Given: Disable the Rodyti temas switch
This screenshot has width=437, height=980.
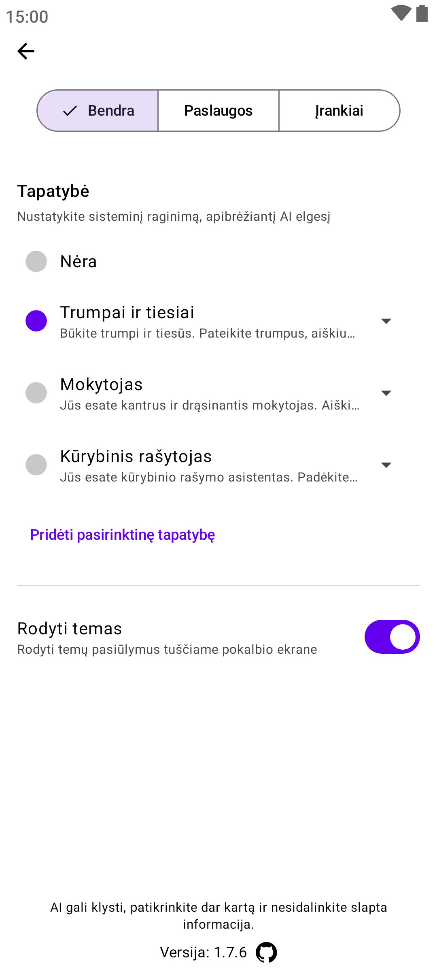Looking at the screenshot, I should point(392,637).
